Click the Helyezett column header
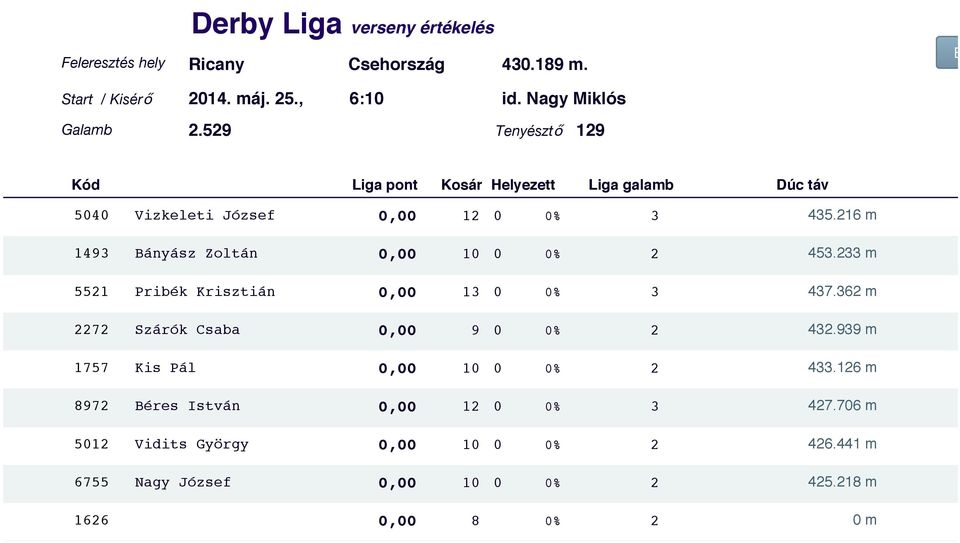This screenshot has height=543, width=960. [x=523, y=185]
